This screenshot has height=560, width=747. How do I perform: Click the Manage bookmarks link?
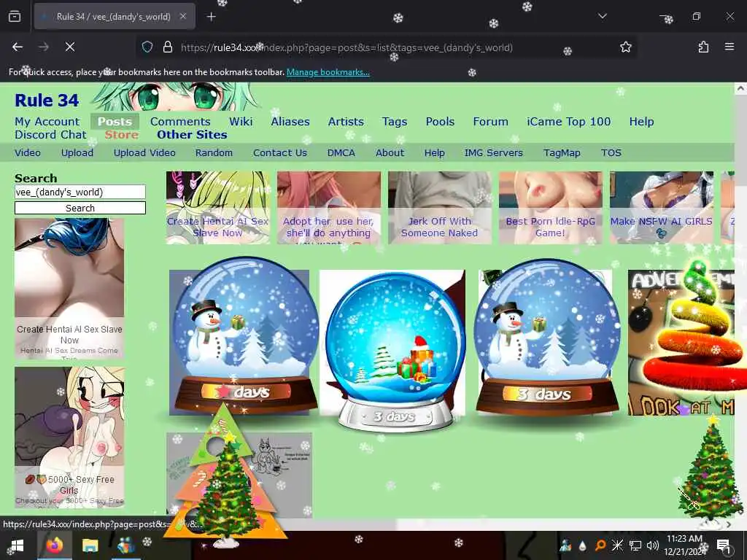click(x=328, y=72)
